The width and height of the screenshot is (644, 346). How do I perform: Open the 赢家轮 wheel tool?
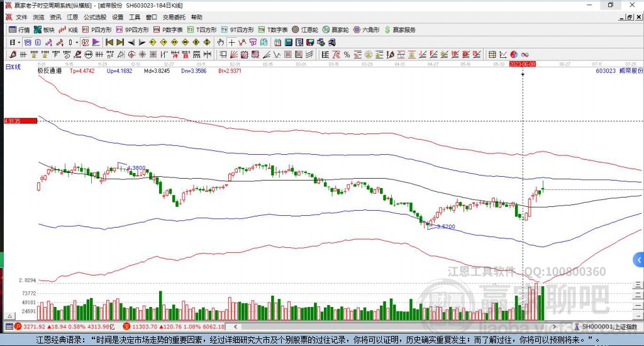(x=336, y=30)
